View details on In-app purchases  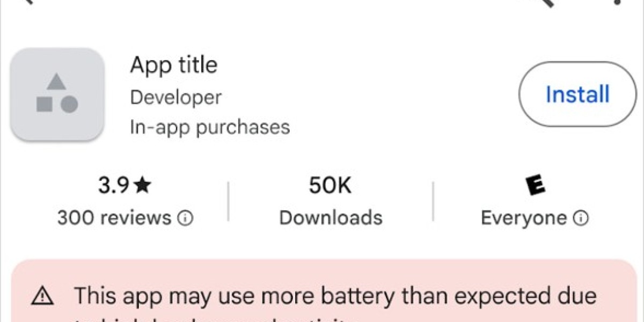[210, 127]
